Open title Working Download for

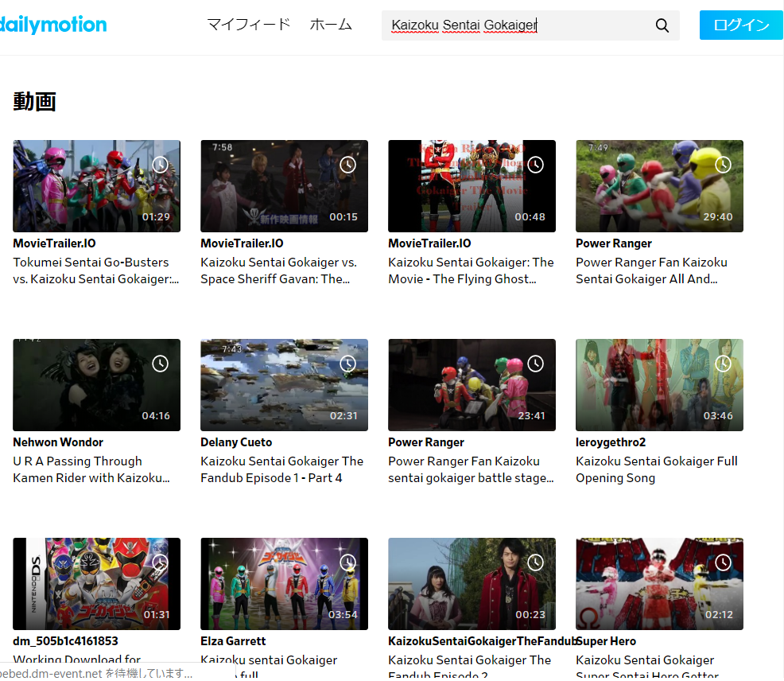click(x=76, y=660)
